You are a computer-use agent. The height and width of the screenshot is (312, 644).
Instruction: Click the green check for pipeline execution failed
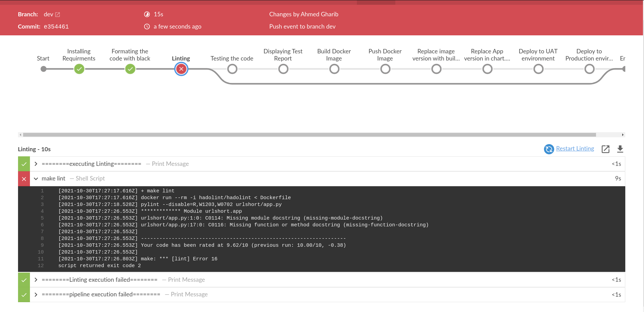coord(24,295)
